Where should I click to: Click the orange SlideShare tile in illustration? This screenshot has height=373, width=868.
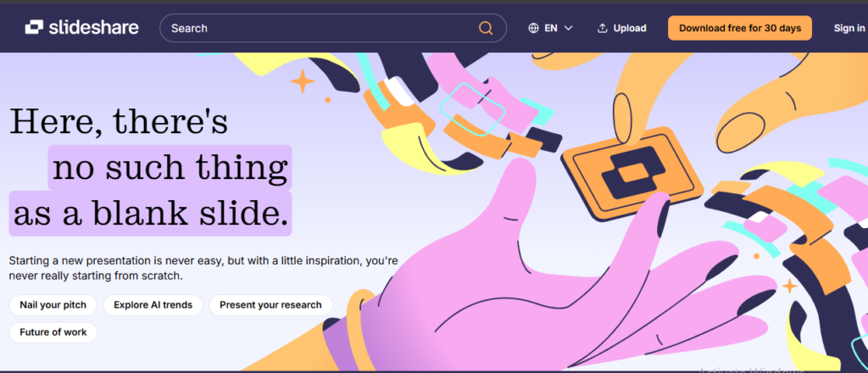click(x=631, y=173)
